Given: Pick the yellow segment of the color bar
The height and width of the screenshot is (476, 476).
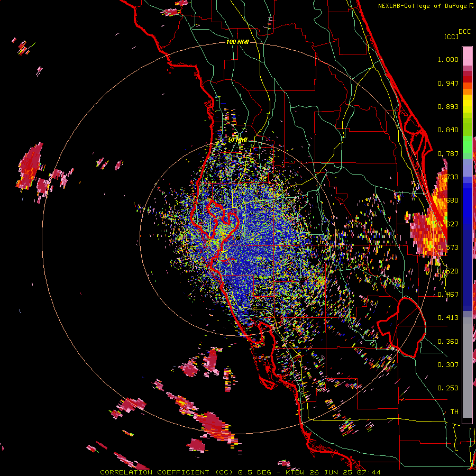Looking at the screenshot, I should click(x=467, y=104).
